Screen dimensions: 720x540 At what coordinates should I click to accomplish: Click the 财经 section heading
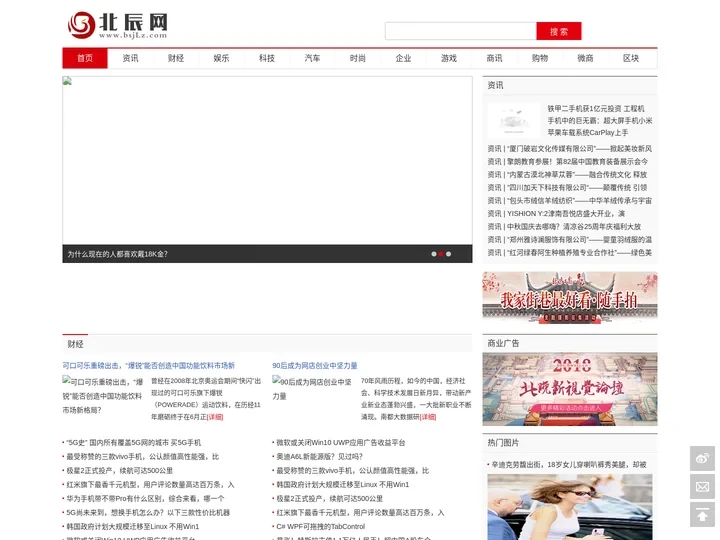[x=75, y=344]
